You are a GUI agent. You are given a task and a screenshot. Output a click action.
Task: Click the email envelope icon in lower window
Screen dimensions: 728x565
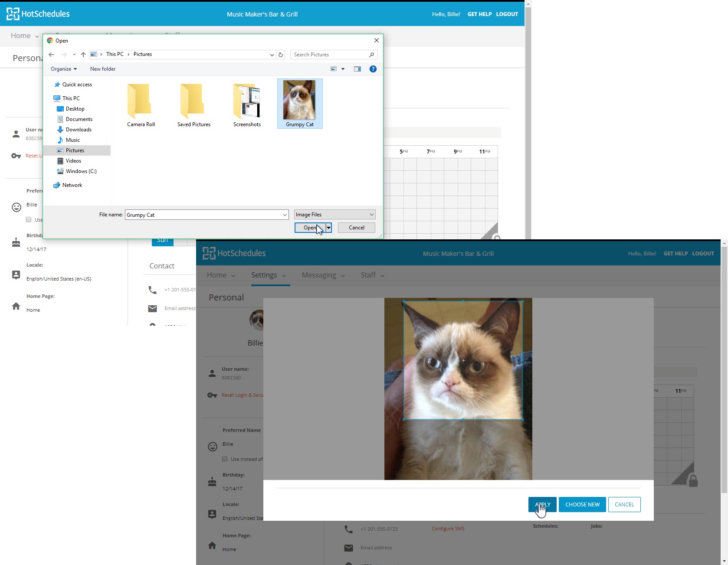[348, 548]
